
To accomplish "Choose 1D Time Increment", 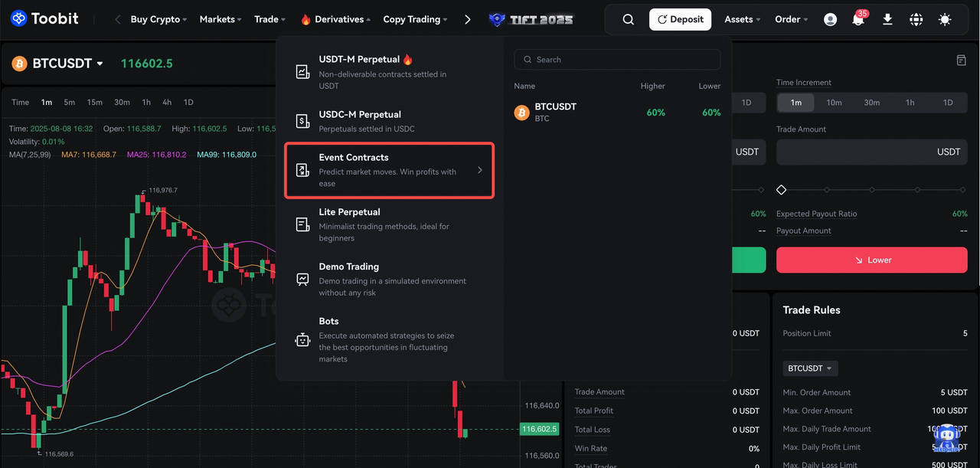I will [948, 103].
